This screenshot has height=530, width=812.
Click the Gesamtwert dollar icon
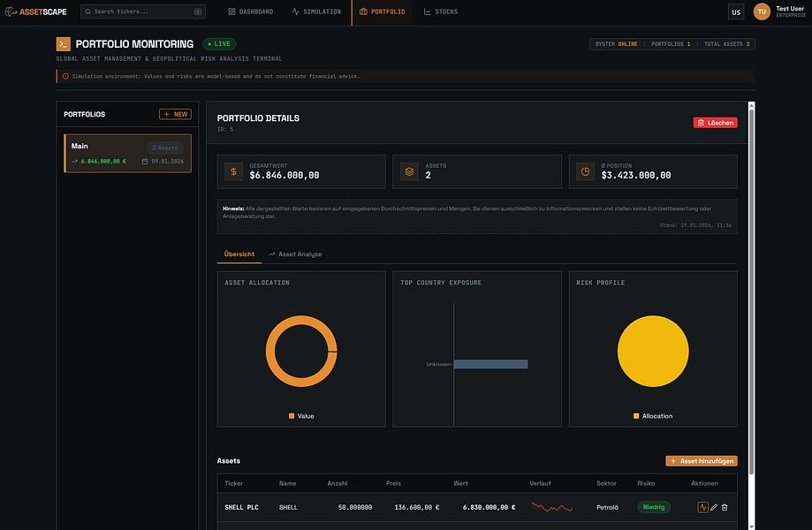tap(233, 171)
